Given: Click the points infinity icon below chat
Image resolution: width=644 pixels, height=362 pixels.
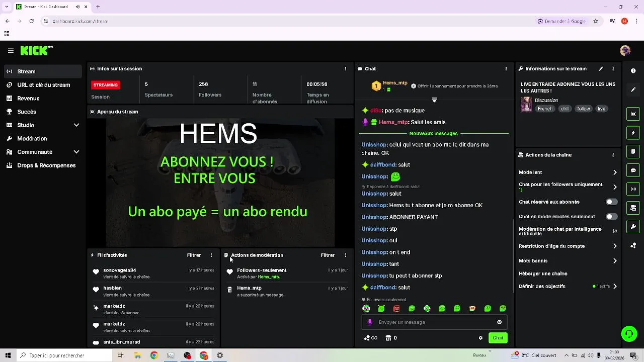Looking at the screenshot, I should tap(371, 338).
